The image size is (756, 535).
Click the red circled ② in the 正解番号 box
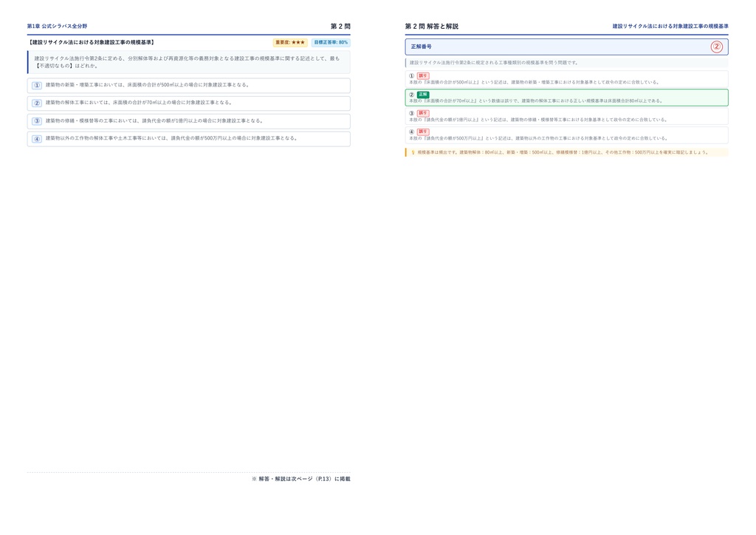point(716,47)
